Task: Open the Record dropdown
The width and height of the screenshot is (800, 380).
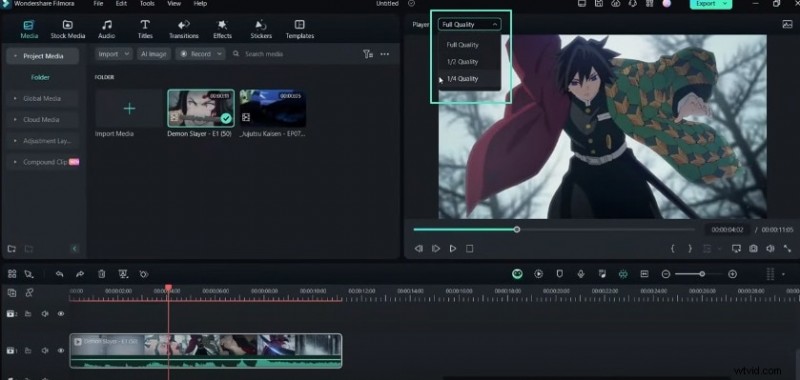Action: point(201,54)
